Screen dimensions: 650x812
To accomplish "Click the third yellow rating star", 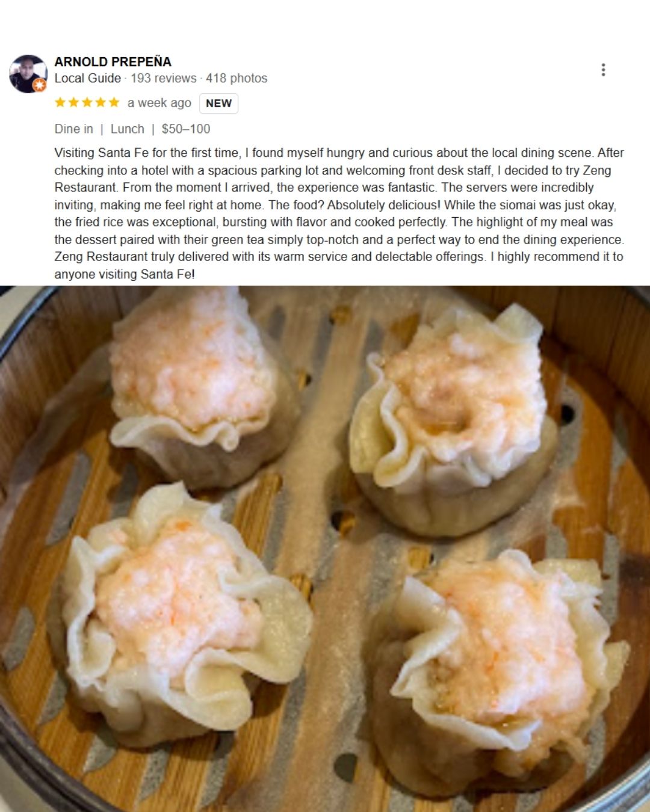I will click(x=87, y=102).
